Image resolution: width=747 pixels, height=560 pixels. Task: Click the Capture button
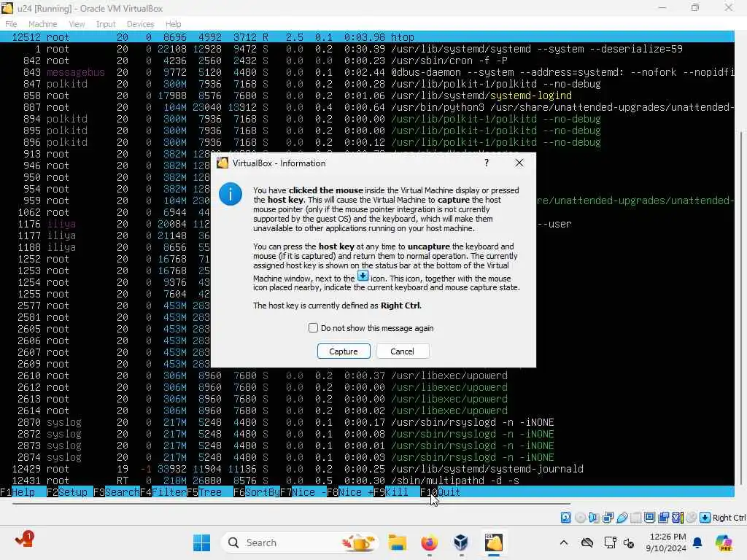[x=344, y=351]
